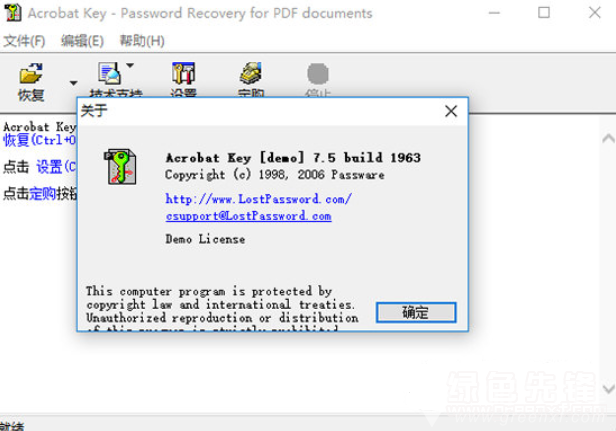
Task: Open the 文件(F) menu
Action: point(24,41)
